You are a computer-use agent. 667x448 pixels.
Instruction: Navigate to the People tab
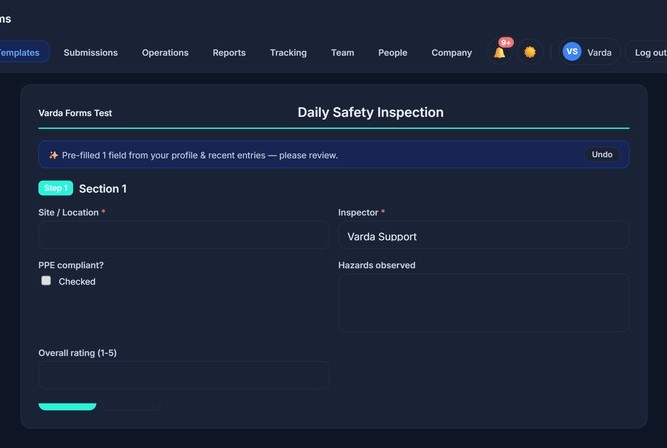coord(393,52)
